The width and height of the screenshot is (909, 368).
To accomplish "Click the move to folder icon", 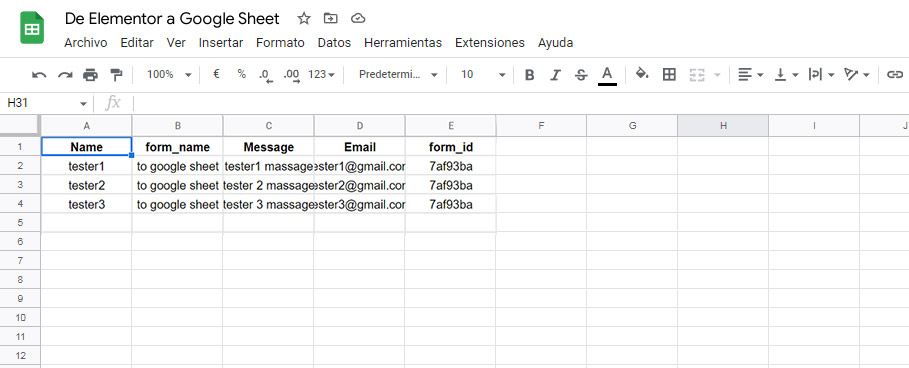I will [330, 19].
